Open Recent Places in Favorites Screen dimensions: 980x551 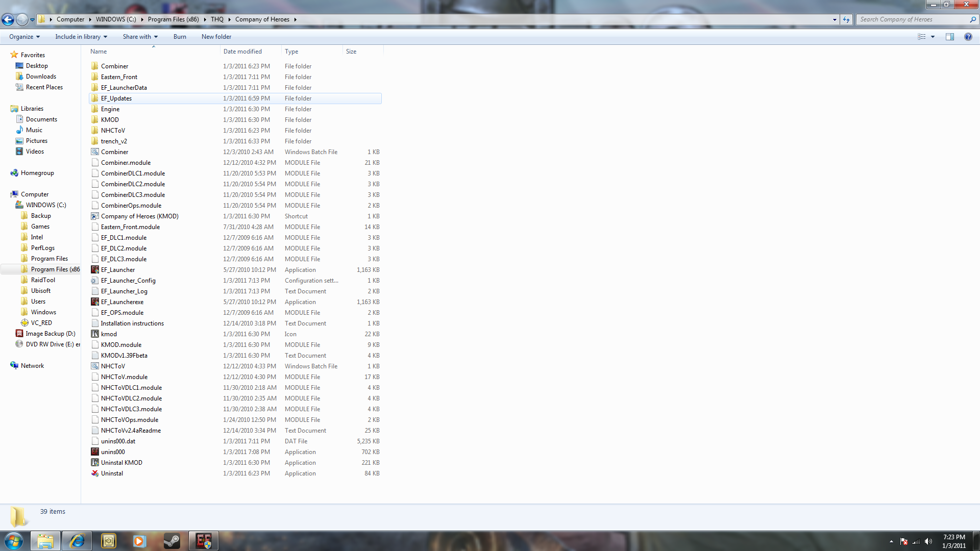coord(44,87)
